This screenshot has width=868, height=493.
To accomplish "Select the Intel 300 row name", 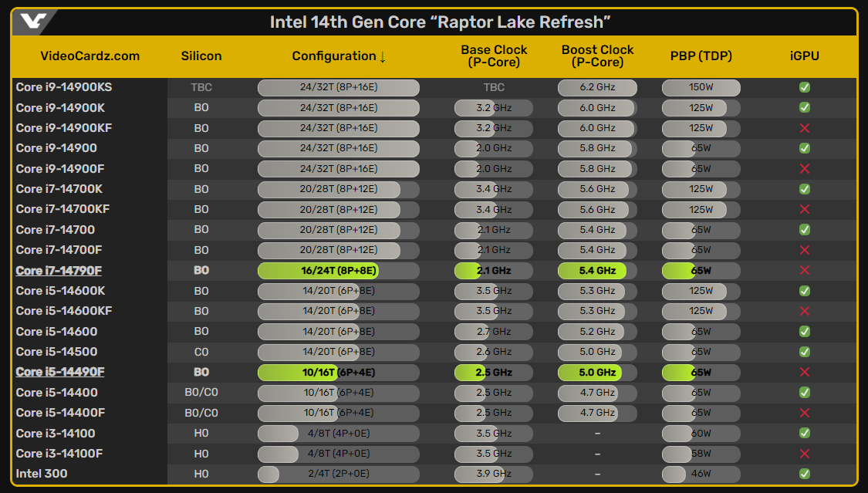I will pos(42,474).
